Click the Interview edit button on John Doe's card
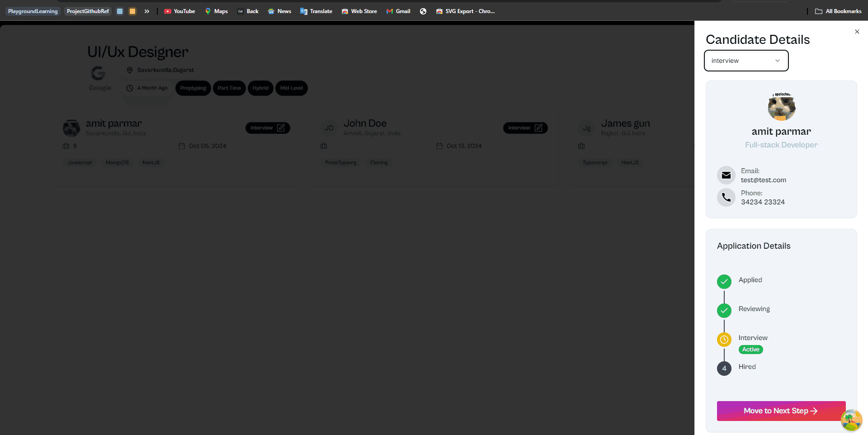This screenshot has width=868, height=435. coord(525,128)
